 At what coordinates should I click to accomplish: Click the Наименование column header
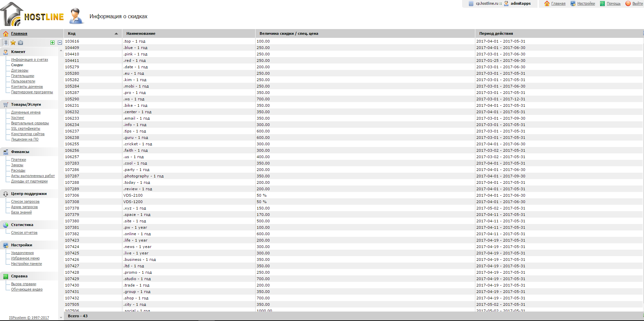[x=189, y=33]
